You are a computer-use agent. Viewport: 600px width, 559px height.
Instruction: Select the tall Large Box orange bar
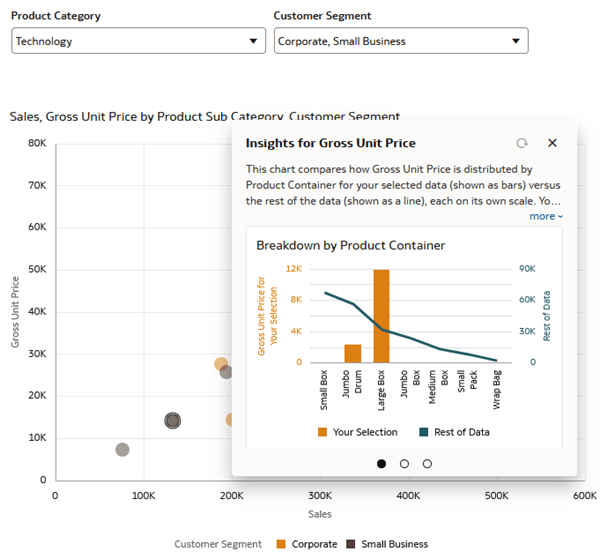pyautogui.click(x=381, y=316)
